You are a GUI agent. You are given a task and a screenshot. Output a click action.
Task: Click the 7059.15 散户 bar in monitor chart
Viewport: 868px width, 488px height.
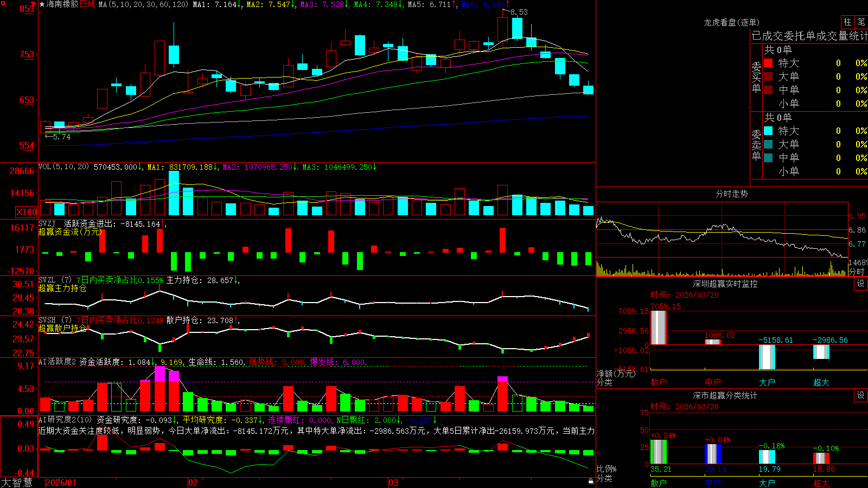(658, 327)
